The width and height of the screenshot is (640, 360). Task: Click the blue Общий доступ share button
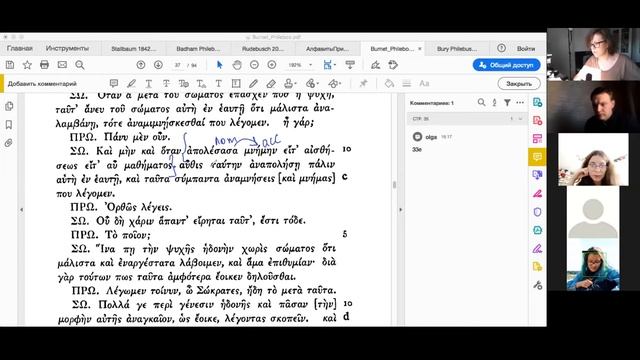point(507,65)
